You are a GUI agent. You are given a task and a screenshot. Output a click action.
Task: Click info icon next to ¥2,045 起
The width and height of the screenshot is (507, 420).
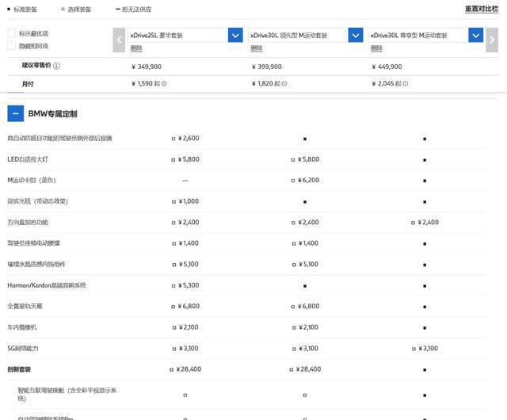point(405,83)
